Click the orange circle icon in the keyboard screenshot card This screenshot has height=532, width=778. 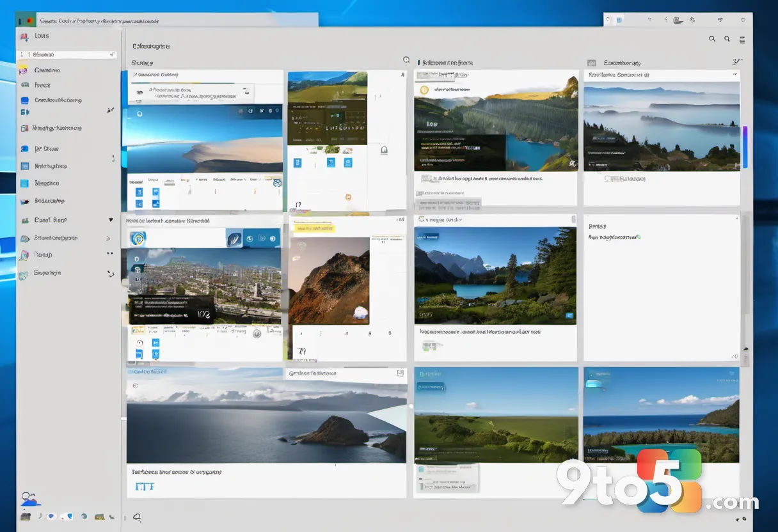pyautogui.click(x=348, y=197)
